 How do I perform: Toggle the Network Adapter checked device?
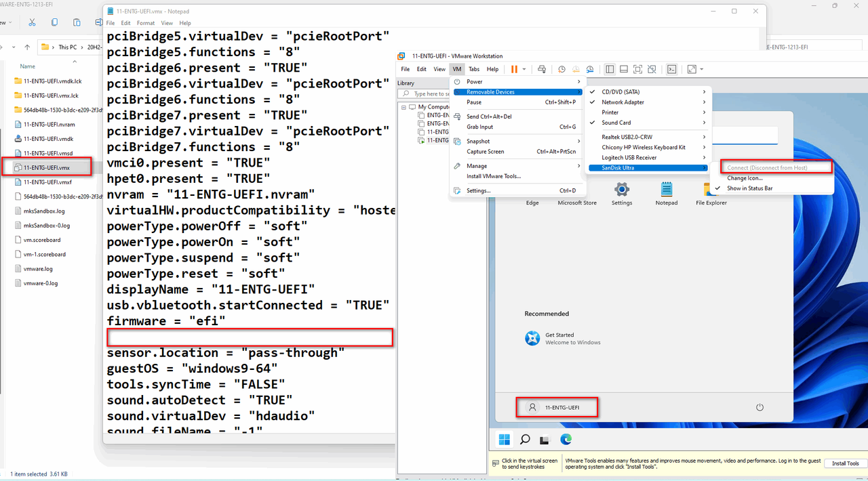647,102
